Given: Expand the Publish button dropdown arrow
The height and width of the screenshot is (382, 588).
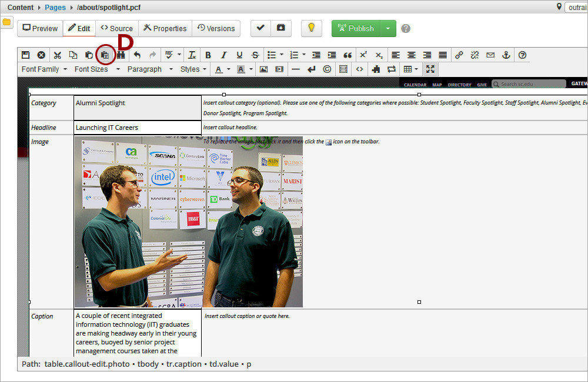Looking at the screenshot, I should (x=388, y=28).
